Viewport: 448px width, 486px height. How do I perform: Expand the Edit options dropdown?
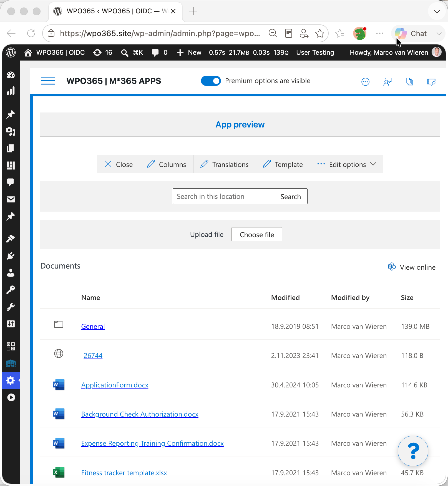click(346, 164)
